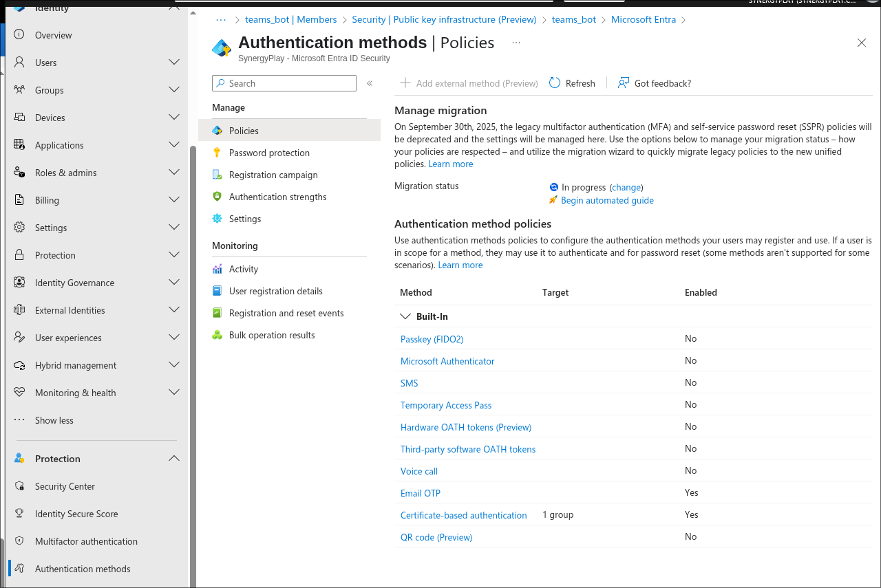Open Certificate-based authentication method
This screenshot has width=881, height=588.
tap(463, 515)
